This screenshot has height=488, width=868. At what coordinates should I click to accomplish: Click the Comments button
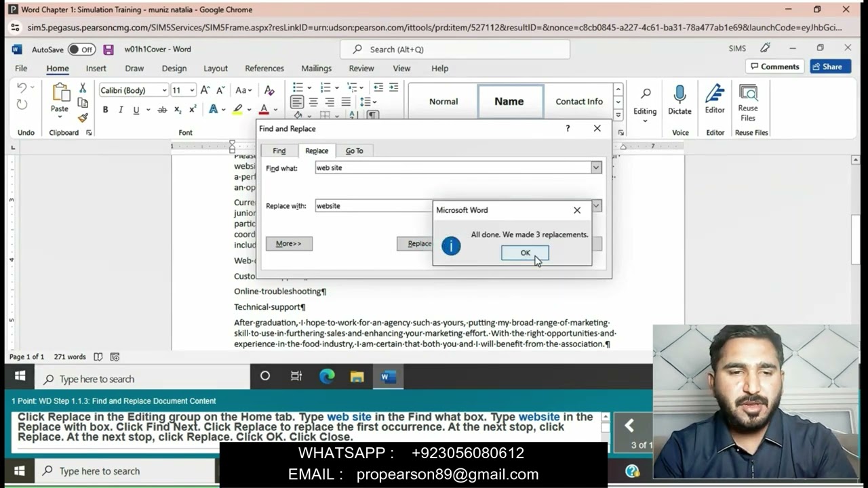coord(774,66)
